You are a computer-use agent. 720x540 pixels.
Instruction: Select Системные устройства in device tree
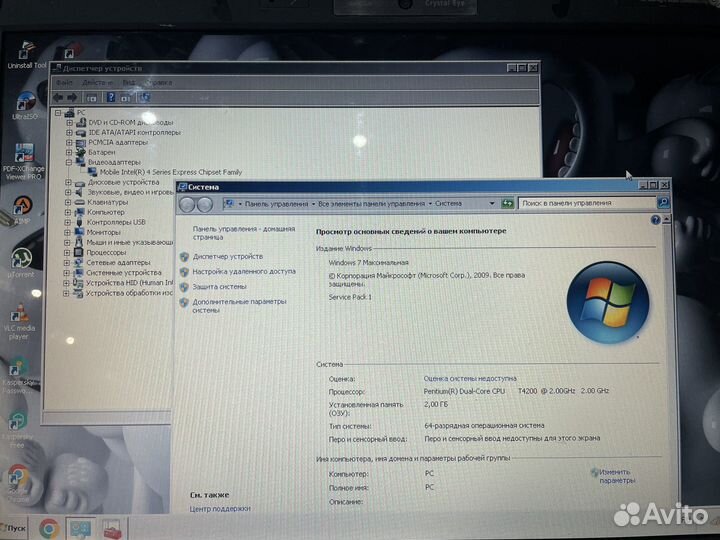(124, 273)
